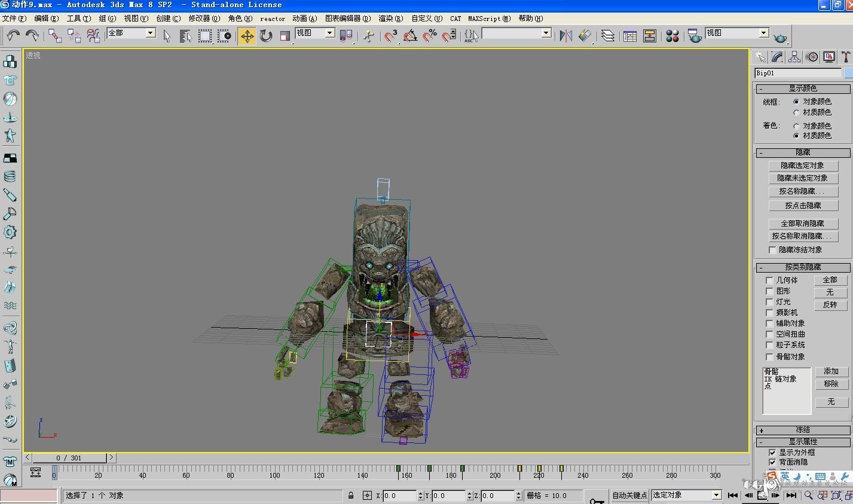
Task: Click the Mirror tool icon
Action: click(565, 36)
